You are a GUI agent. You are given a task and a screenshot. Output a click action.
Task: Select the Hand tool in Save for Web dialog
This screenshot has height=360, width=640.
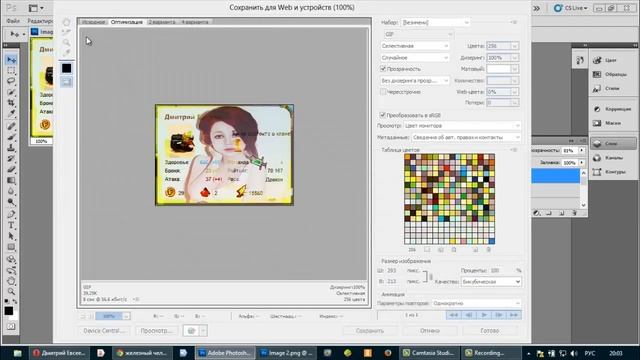click(x=67, y=22)
